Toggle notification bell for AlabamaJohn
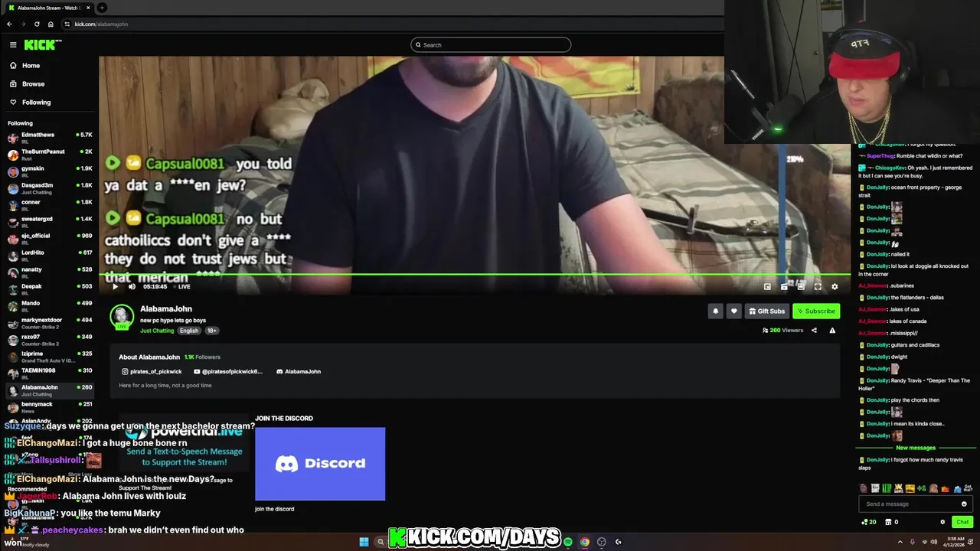This screenshot has height=551, width=980. pos(715,311)
